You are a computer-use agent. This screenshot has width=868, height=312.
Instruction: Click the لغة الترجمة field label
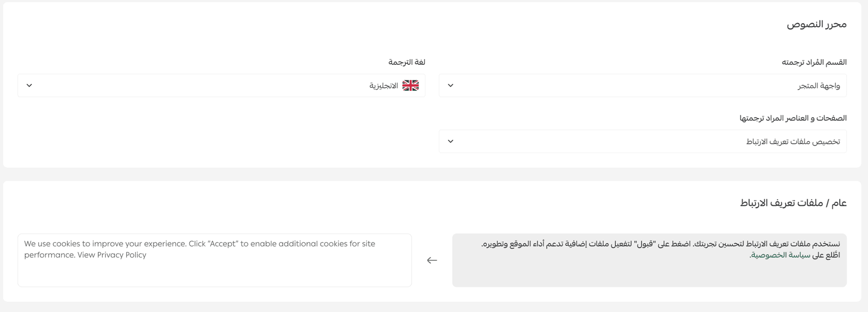(x=407, y=62)
